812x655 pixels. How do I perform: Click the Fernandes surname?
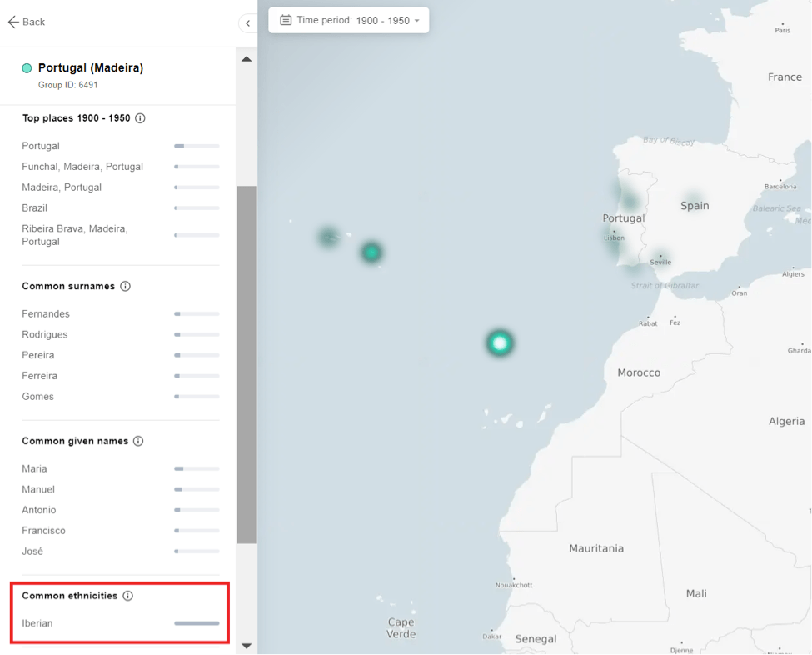pos(46,313)
